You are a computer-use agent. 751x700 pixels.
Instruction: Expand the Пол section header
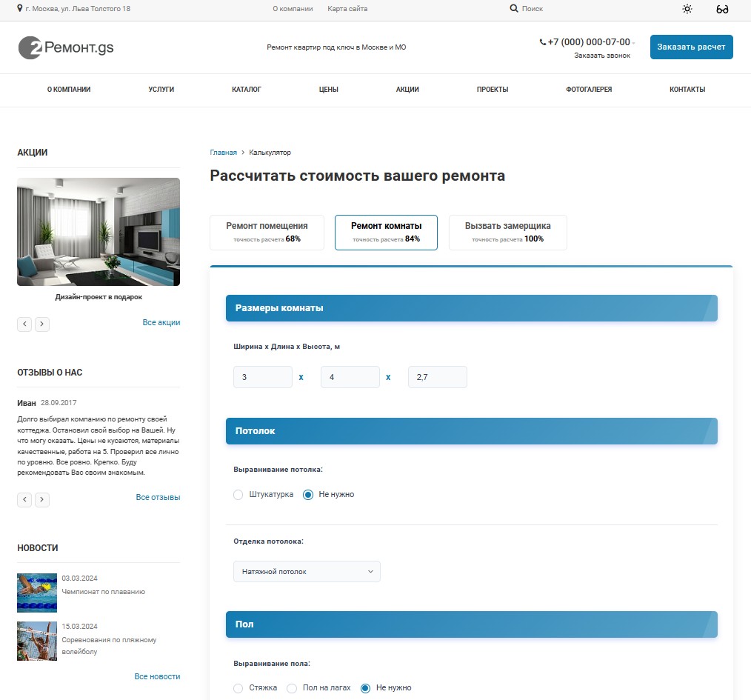pyautogui.click(x=471, y=624)
